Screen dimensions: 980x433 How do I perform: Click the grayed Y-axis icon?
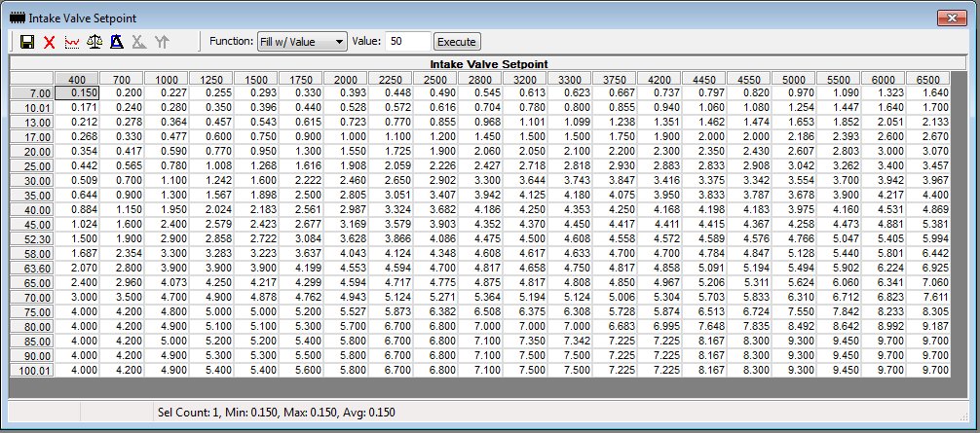(162, 43)
